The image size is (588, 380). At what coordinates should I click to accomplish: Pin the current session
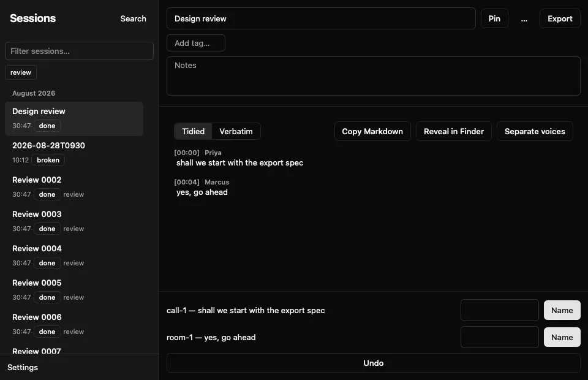tap(494, 18)
